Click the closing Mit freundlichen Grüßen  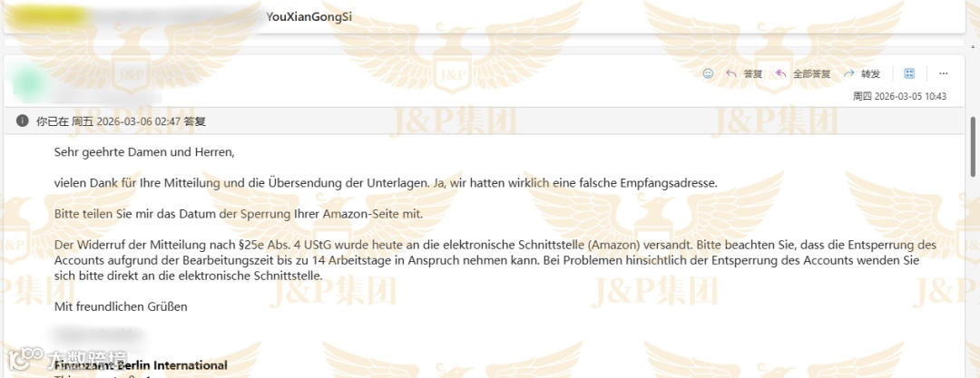click(x=121, y=306)
